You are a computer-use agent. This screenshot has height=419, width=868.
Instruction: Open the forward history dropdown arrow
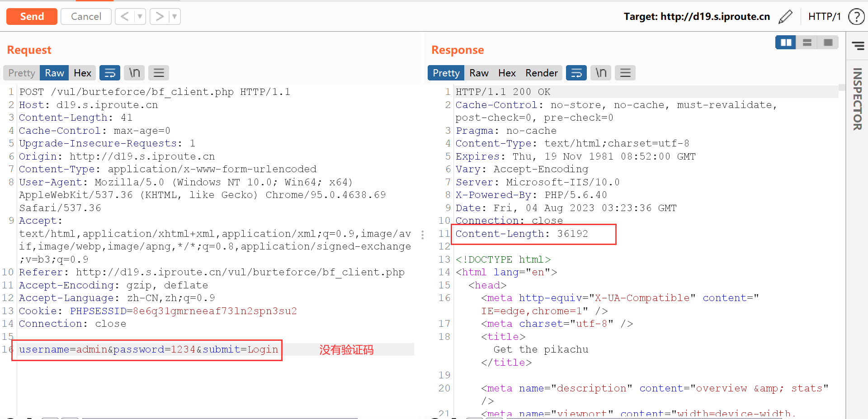pyautogui.click(x=175, y=17)
